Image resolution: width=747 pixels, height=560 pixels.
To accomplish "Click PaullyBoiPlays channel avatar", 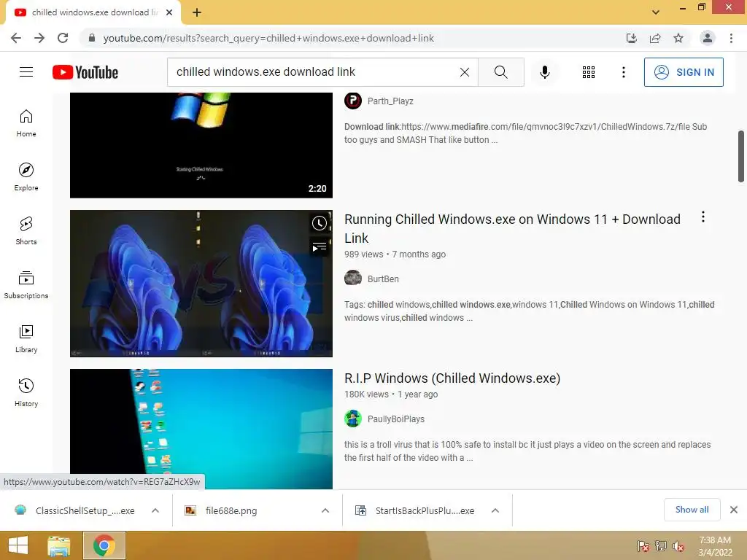I will tap(353, 419).
